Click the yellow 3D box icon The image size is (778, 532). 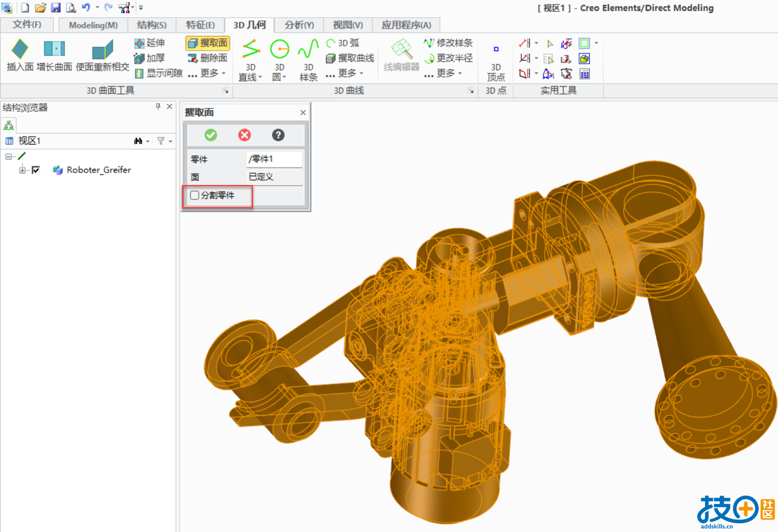click(584, 59)
